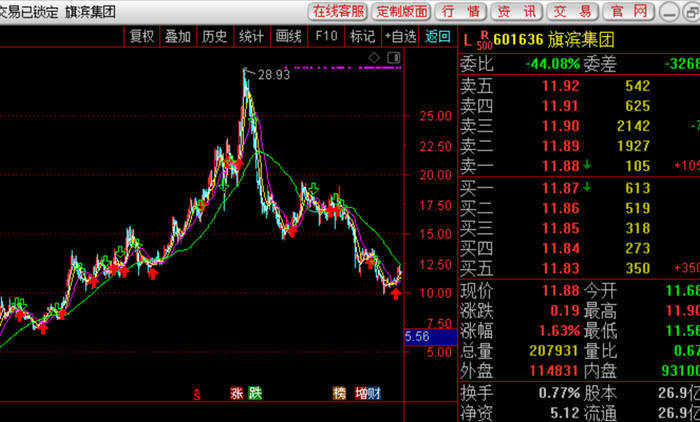700x422 pixels.
Task: Click the 在线客服 online support button
Action: point(338,11)
